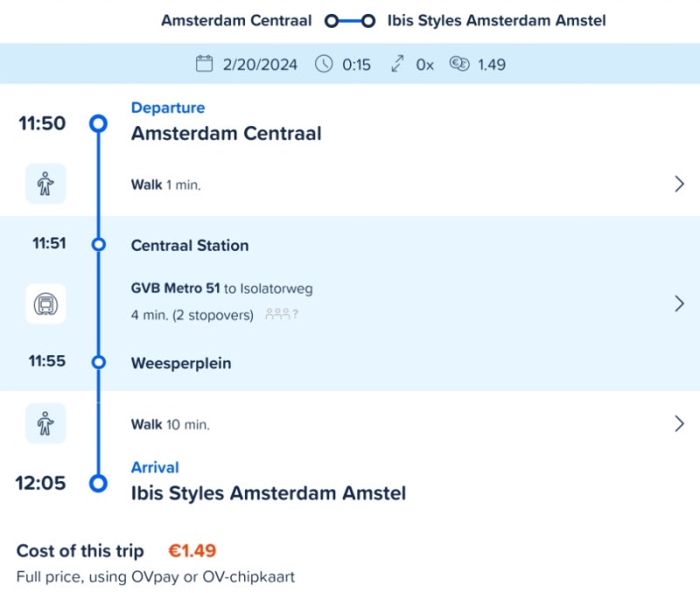
Task: Click the transfers arrows icon
Action: (x=398, y=64)
